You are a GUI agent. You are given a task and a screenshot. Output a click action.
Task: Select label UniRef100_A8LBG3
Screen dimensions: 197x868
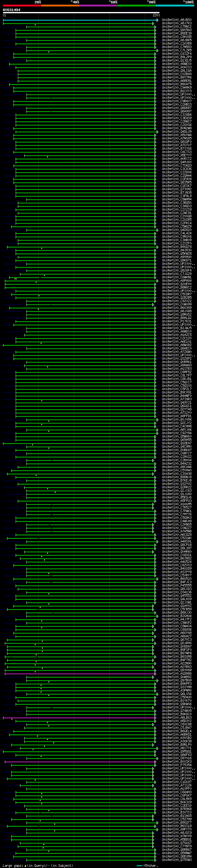[x=177, y=718]
